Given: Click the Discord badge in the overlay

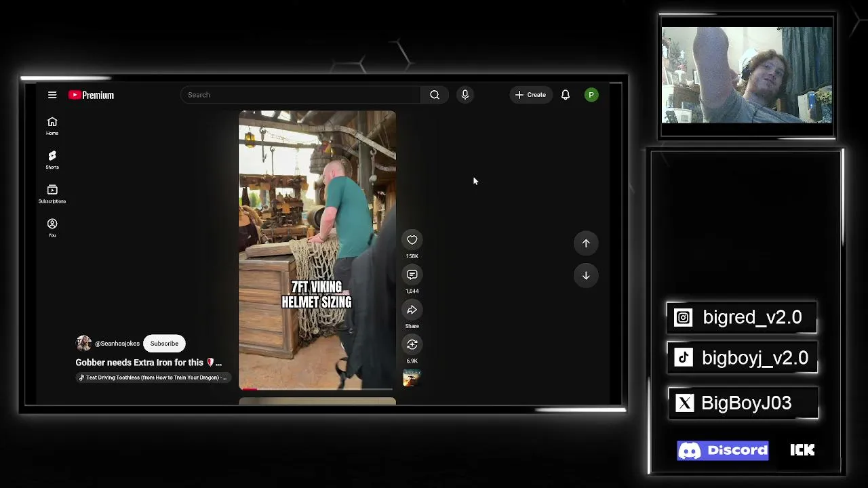Looking at the screenshot, I should 723,451.
